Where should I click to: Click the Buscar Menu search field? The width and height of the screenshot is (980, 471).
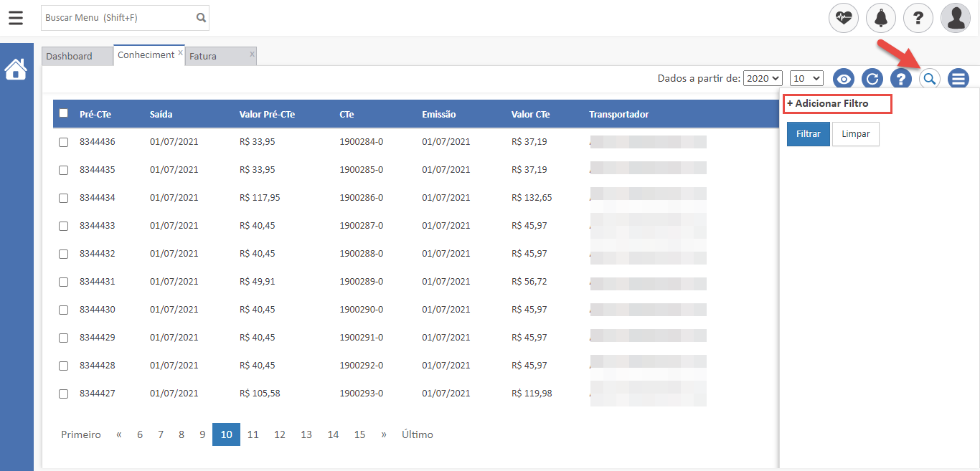click(x=118, y=18)
